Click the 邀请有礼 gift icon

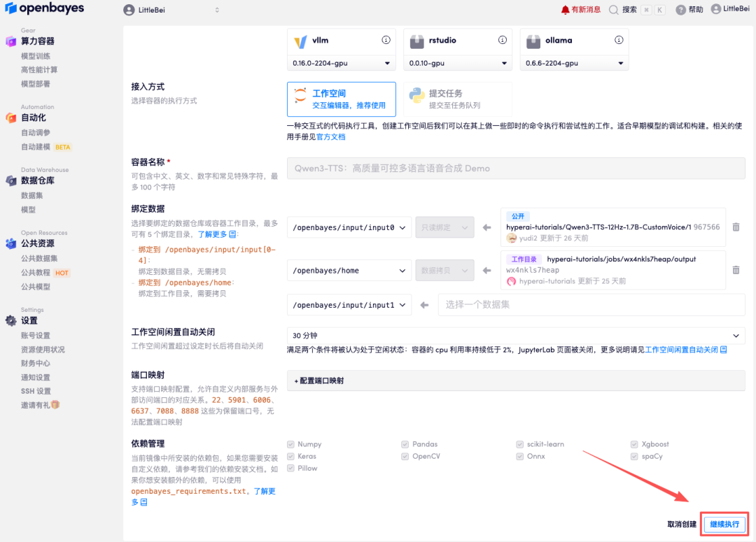pyautogui.click(x=55, y=405)
